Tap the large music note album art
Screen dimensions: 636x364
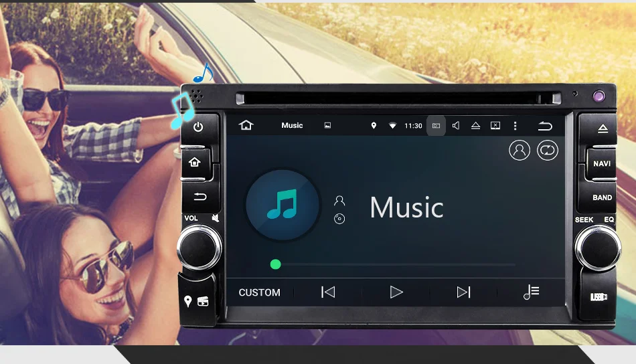tap(283, 205)
